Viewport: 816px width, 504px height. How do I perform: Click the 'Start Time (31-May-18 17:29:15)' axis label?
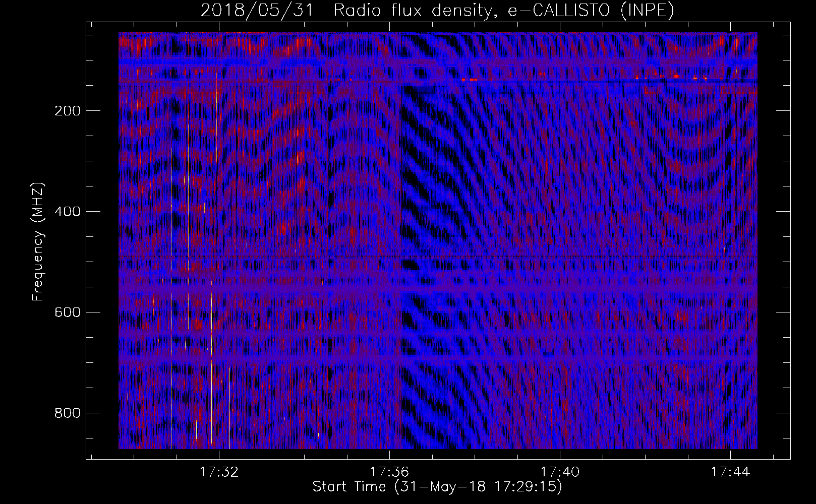[x=437, y=487]
